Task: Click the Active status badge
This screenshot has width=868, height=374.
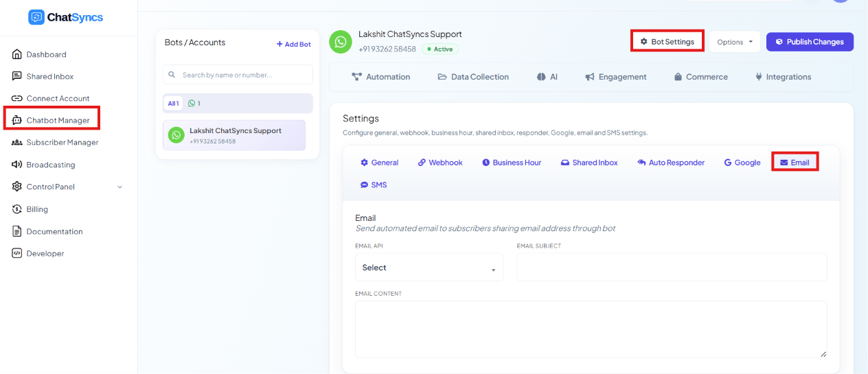Action: pyautogui.click(x=440, y=49)
